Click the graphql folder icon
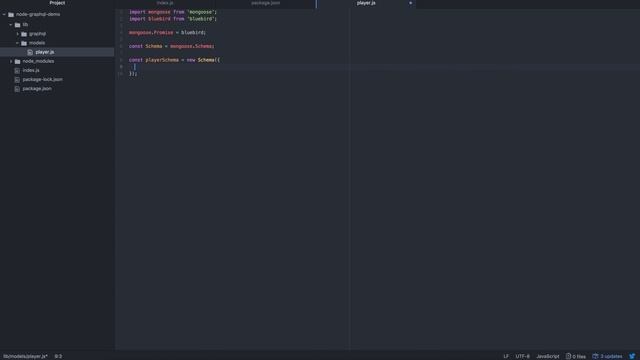This screenshot has width=640, height=360. pos(24,34)
